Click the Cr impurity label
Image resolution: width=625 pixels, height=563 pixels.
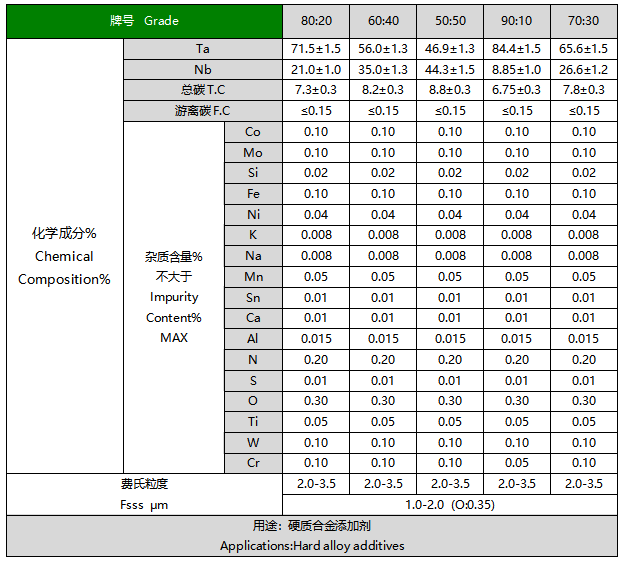[253, 463]
